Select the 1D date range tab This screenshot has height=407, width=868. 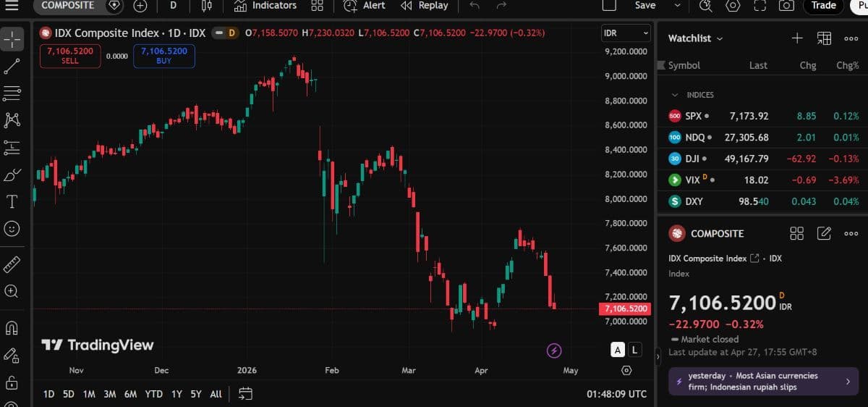tap(48, 394)
